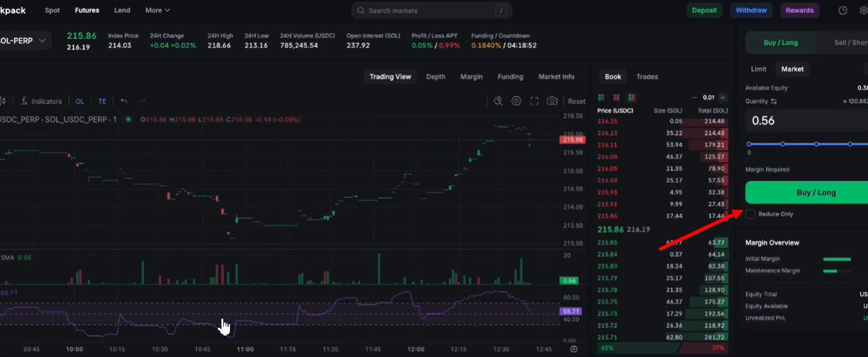Open the More dropdown menu
Screen dimensions: 868x357
point(157,10)
